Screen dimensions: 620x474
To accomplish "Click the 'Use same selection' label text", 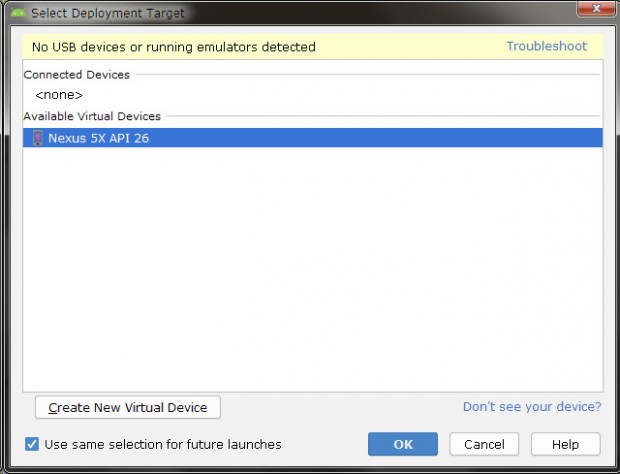I will pyautogui.click(x=163, y=444).
